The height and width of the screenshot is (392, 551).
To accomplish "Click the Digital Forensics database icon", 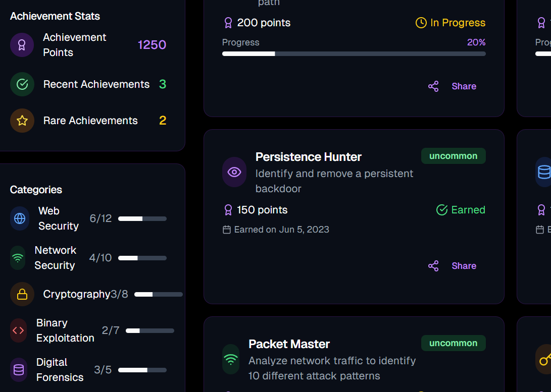I will click(x=19, y=370).
